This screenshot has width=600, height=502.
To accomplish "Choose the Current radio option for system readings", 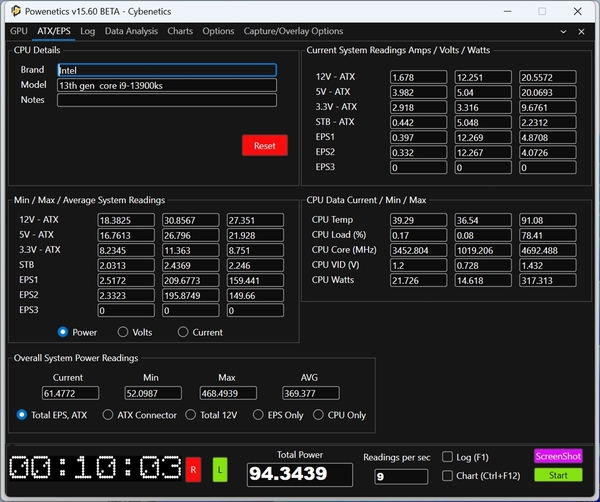I will (x=183, y=332).
